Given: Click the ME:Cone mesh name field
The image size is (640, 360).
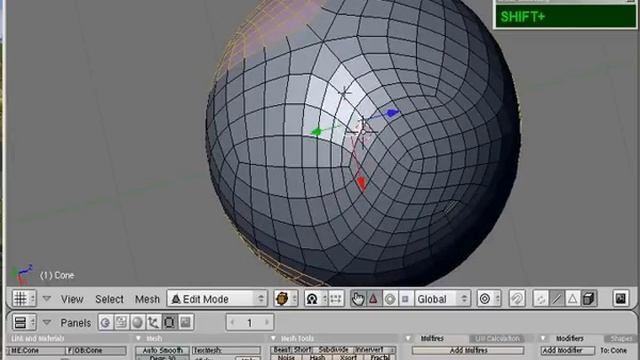Looking at the screenshot, I should 36,351.
